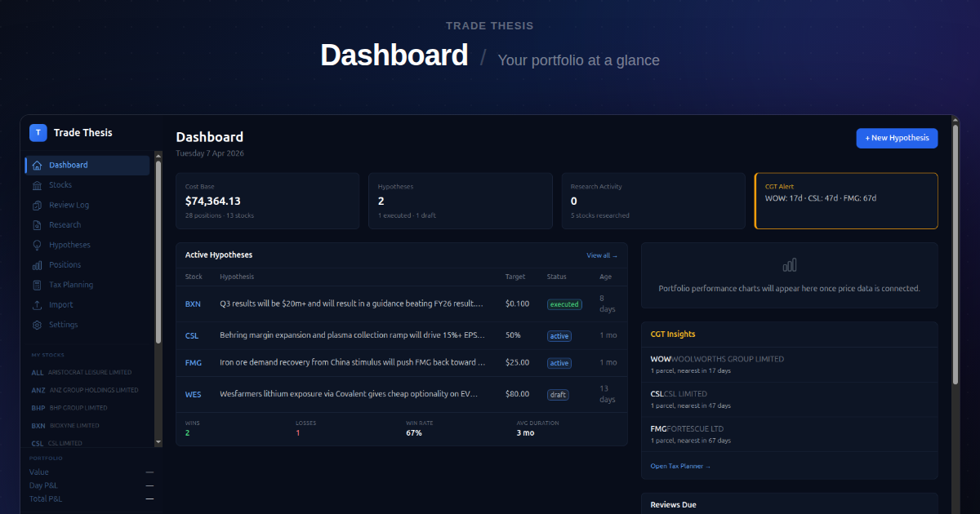Click View all link in Active Hypotheses
Viewport: 980px width, 514px height.
pos(602,255)
